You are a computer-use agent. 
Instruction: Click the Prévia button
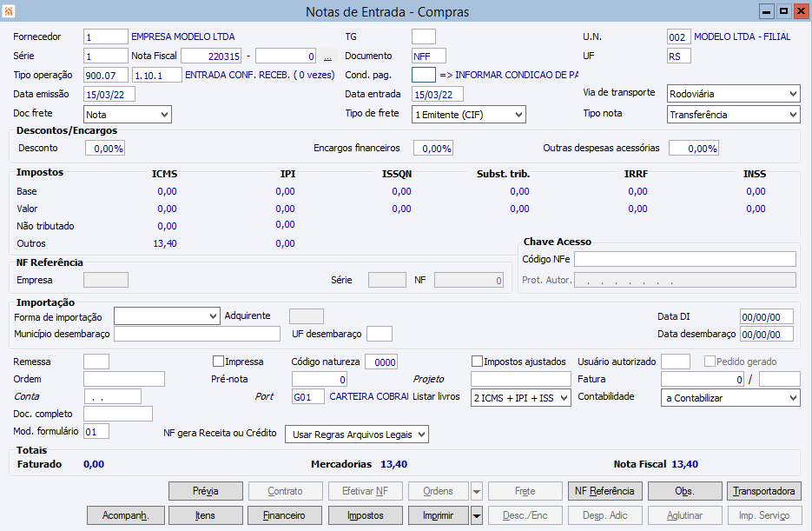point(206,491)
